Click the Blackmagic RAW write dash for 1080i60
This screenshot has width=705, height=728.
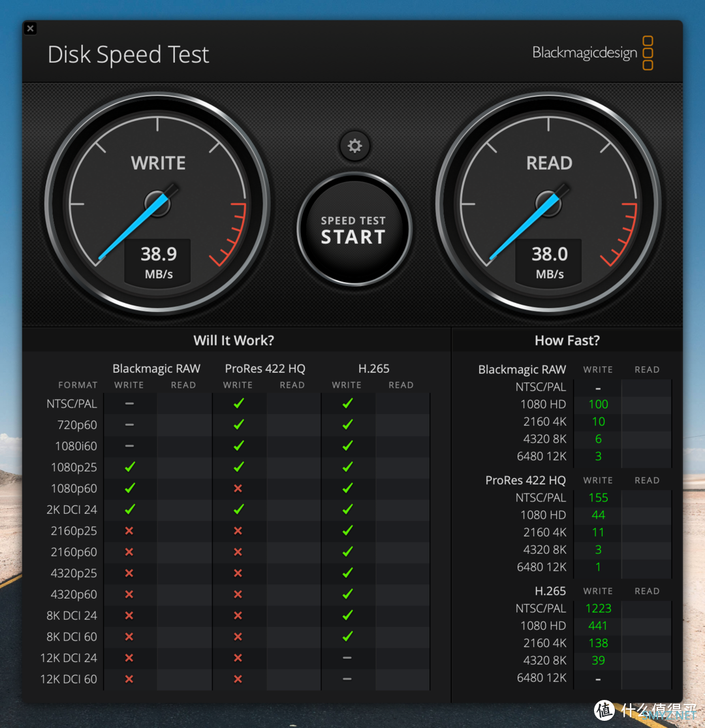click(x=129, y=446)
